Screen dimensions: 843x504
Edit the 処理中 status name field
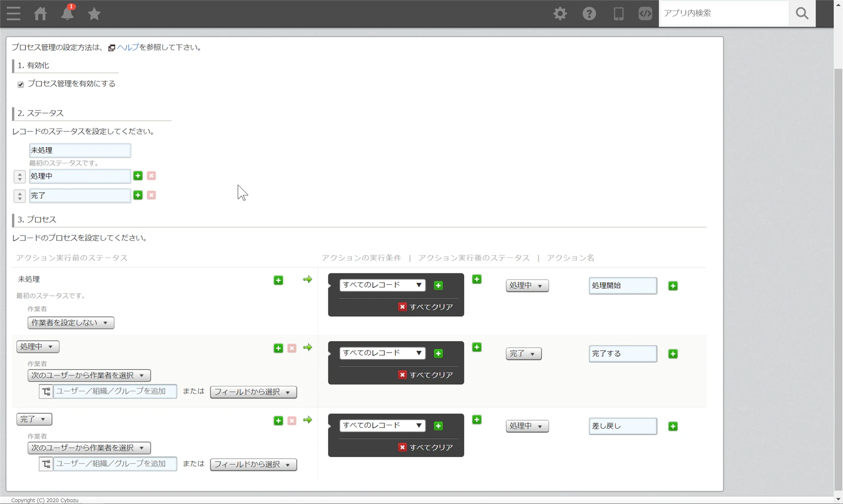pos(80,176)
